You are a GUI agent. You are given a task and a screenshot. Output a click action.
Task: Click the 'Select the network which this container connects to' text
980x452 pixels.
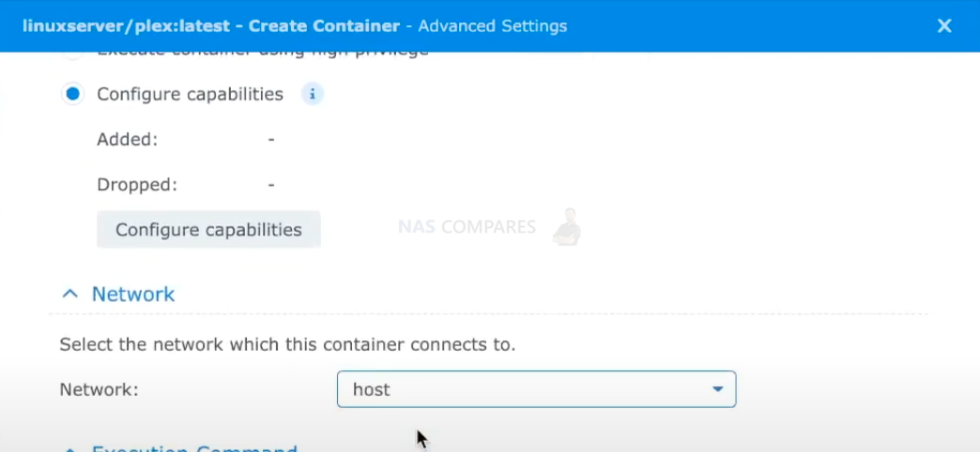click(287, 344)
